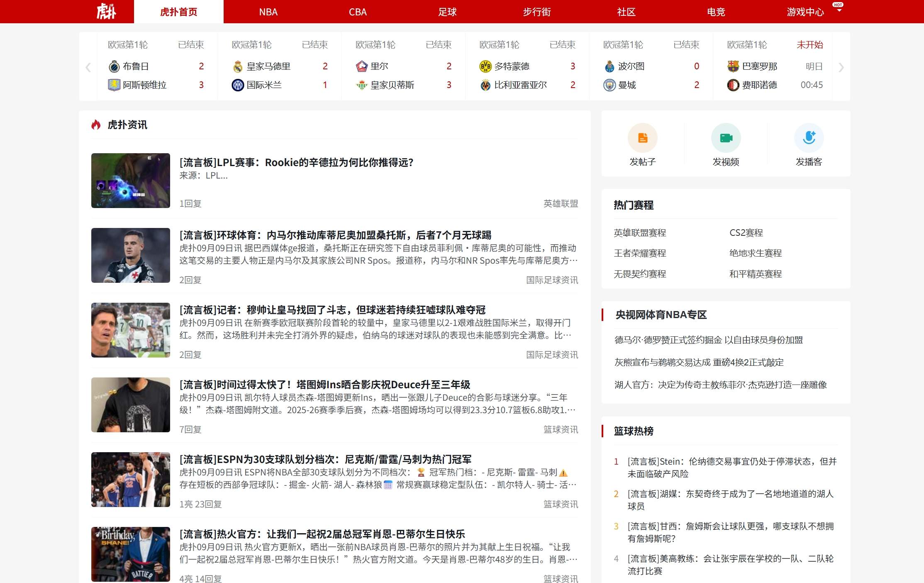Open the ESPN team tiers thumbnail
The image size is (924, 583).
tap(131, 480)
